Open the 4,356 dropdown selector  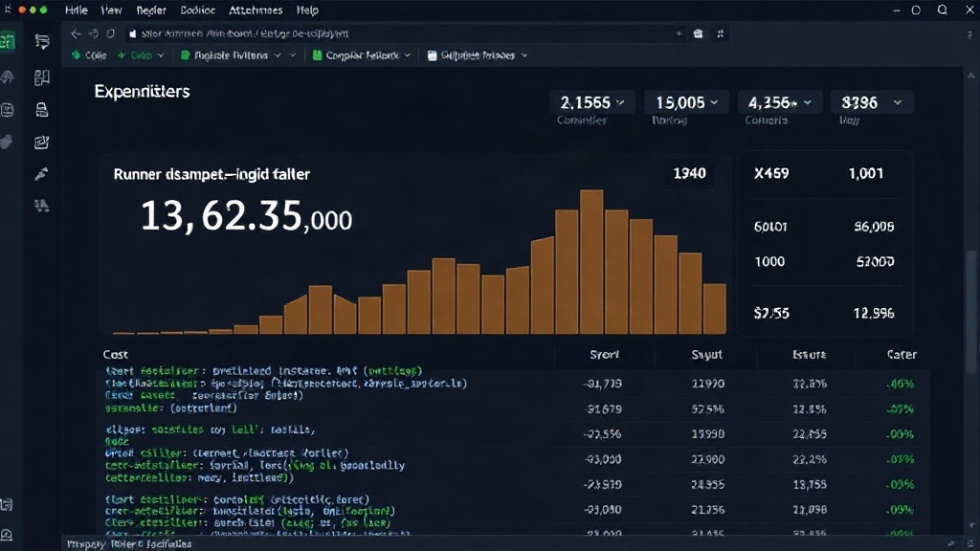(779, 102)
